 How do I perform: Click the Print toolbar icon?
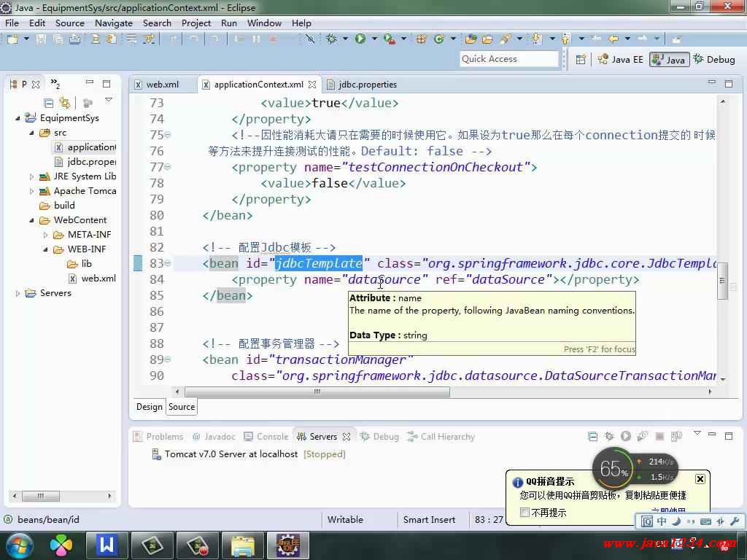(x=75, y=39)
